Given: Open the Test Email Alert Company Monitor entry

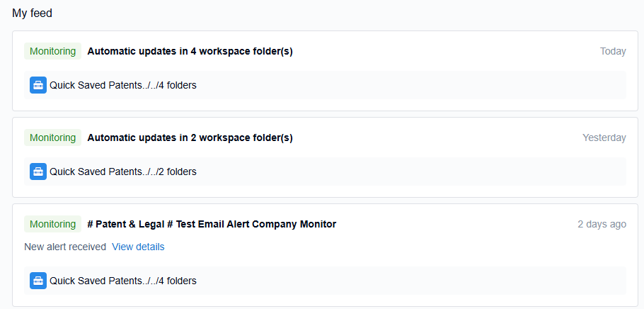Looking at the screenshot, I should pos(212,224).
